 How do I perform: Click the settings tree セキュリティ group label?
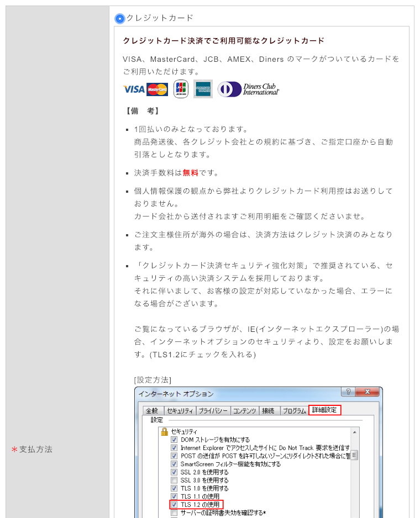pos(184,432)
